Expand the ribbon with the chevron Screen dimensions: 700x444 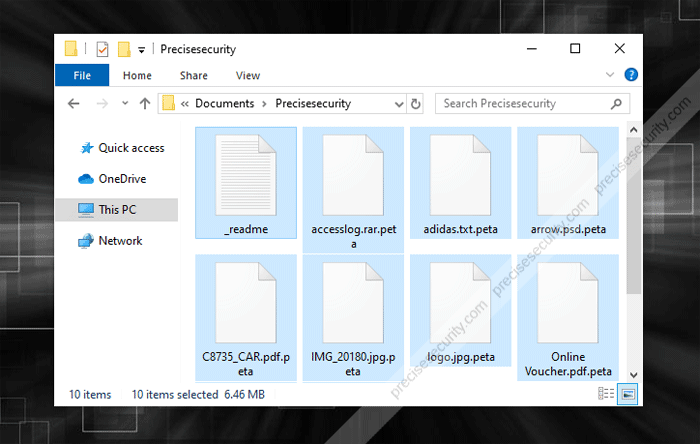[x=610, y=75]
